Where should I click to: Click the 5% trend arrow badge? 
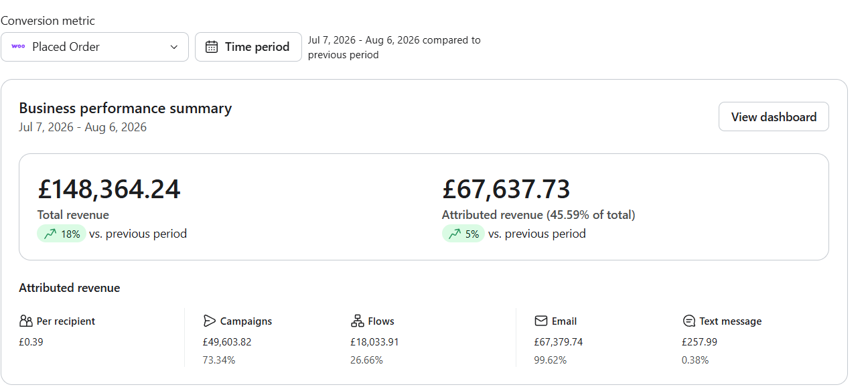tap(463, 234)
